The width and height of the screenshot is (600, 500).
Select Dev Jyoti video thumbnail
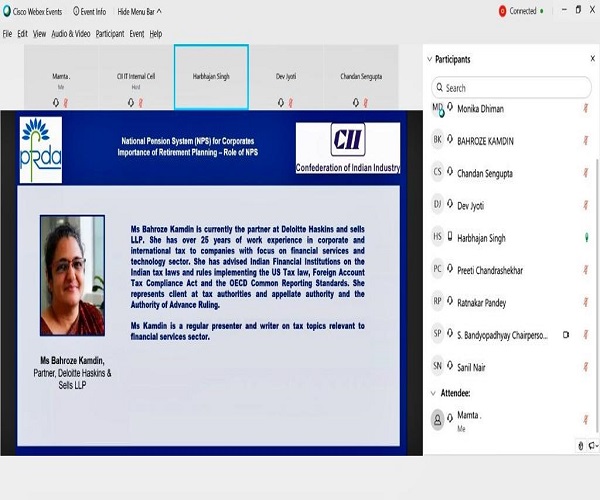(x=286, y=77)
